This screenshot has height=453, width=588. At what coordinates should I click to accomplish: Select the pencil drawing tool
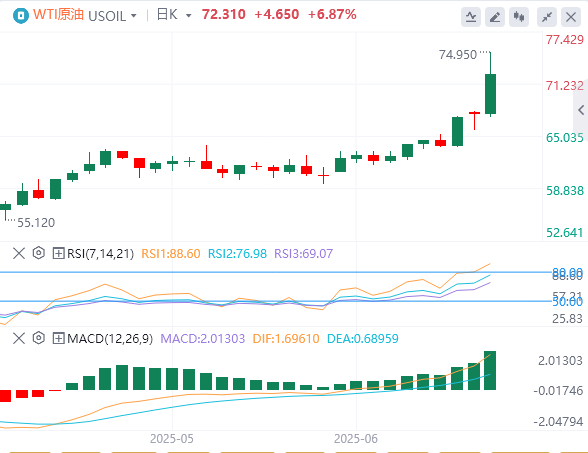pos(495,17)
